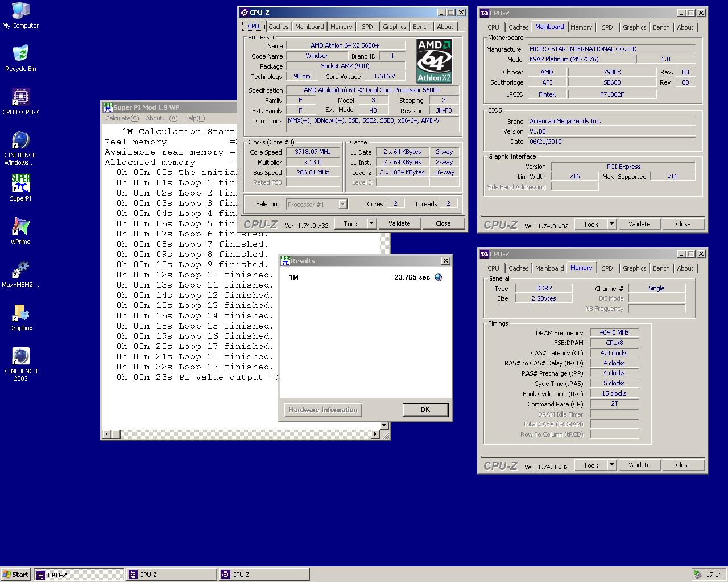Select CINEBENCH 2003 desktop icon
728x582 pixels.
[20, 364]
